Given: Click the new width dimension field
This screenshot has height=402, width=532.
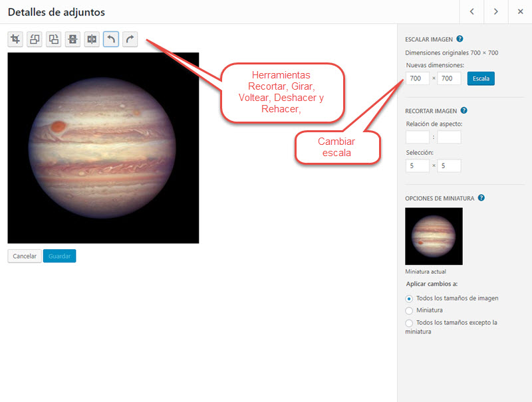Looking at the screenshot, I should tap(417, 78).
